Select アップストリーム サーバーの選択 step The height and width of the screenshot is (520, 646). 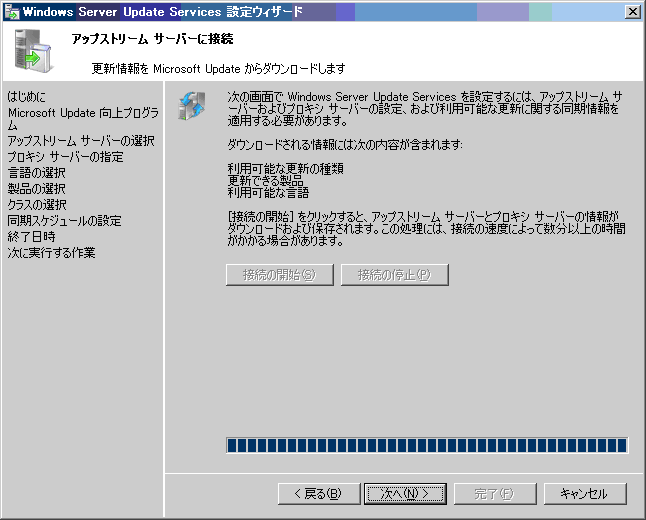81,141
